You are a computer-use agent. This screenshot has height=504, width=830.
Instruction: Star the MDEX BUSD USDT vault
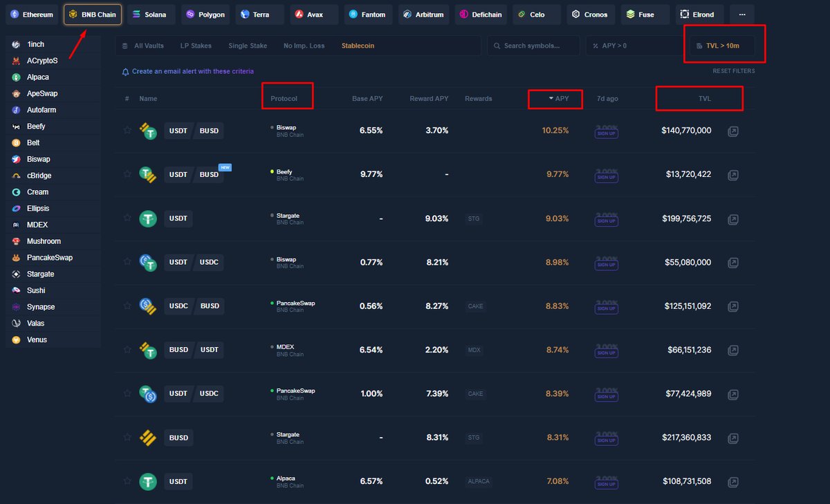(127, 349)
